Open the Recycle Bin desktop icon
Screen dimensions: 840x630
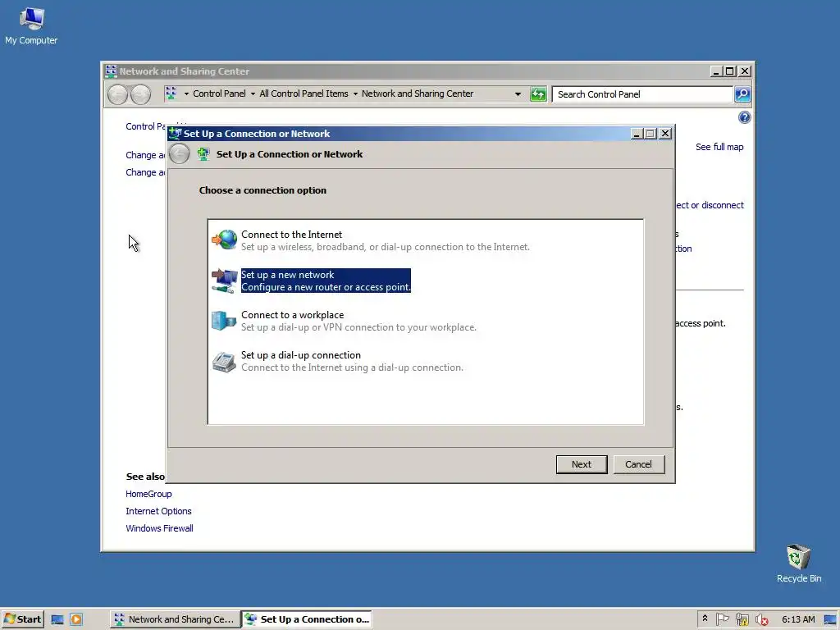(x=798, y=563)
